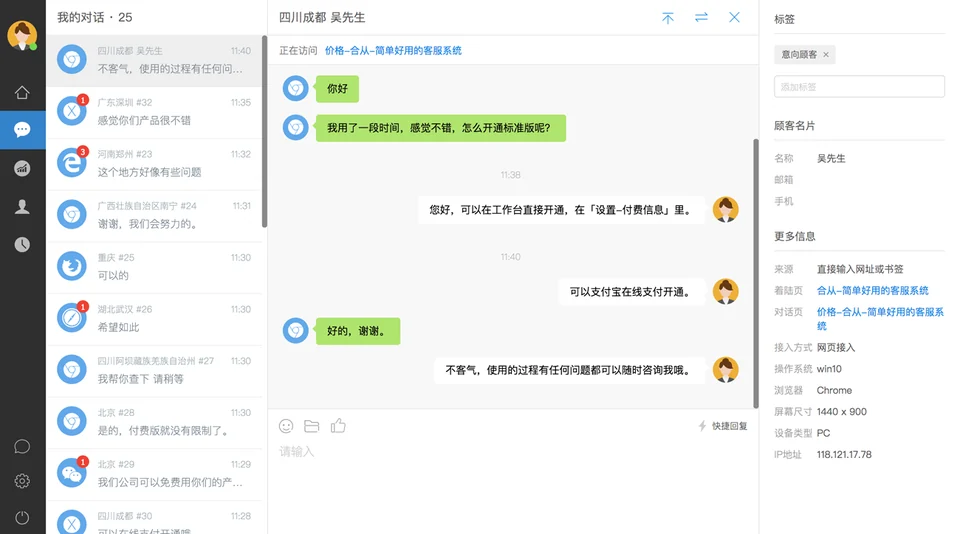
Task: Click the folder file upload icon
Action: pos(312,426)
